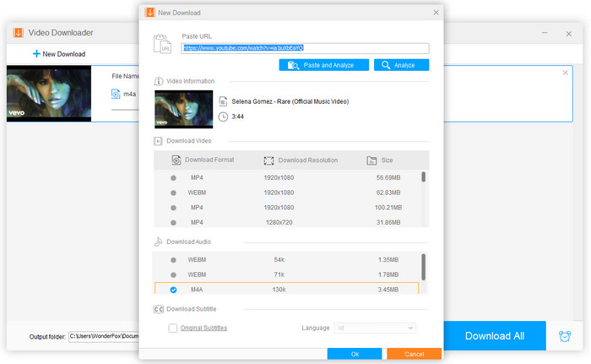The image size is (591, 364).
Task: Click the Download Audio music note icon
Action: 159,242
